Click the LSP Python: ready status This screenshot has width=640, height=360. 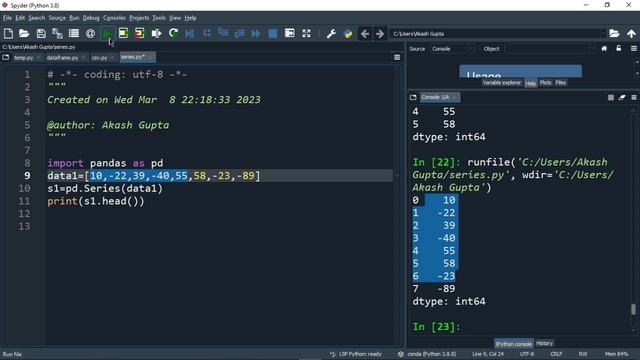pos(356,354)
